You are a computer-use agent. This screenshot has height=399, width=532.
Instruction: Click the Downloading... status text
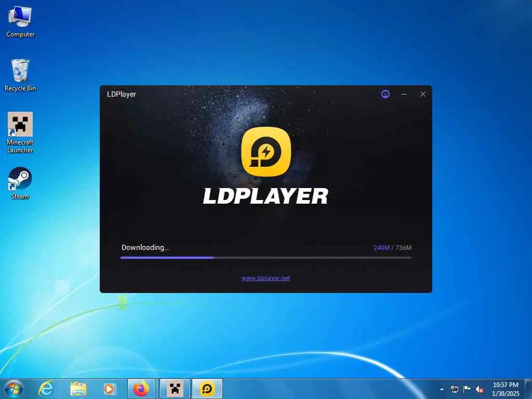click(146, 247)
